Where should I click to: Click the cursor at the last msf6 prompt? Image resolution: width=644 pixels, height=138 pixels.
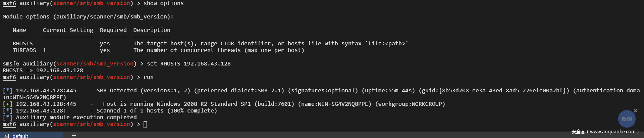pos(145,125)
